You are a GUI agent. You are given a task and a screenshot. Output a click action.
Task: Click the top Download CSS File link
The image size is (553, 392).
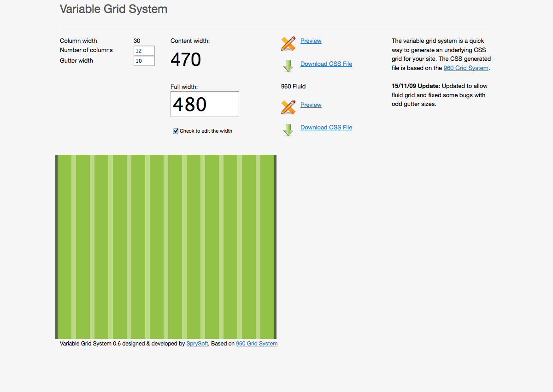(326, 64)
